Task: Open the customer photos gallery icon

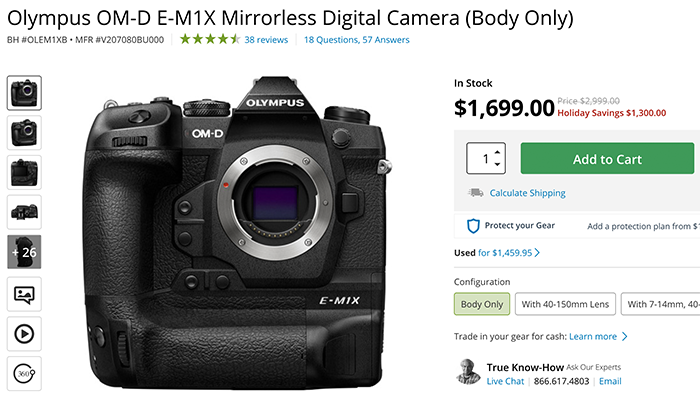Action: tap(24, 294)
